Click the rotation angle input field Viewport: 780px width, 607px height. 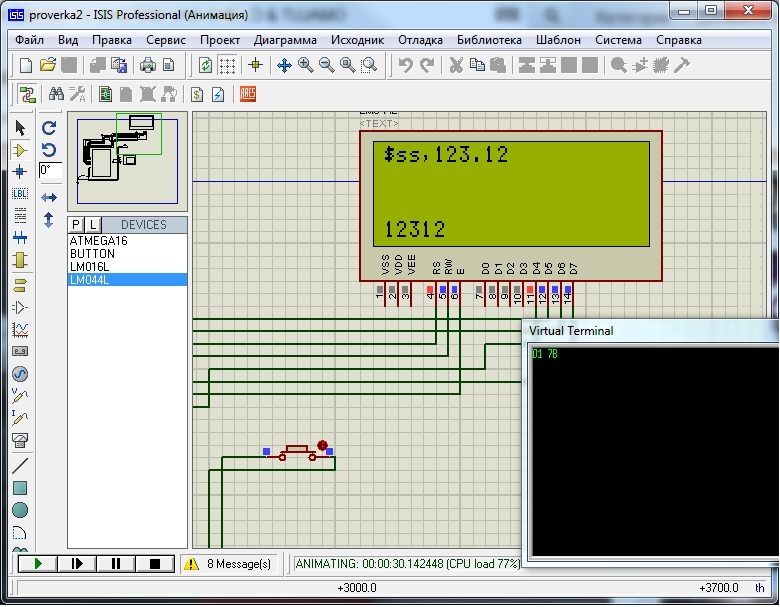pyautogui.click(x=50, y=171)
